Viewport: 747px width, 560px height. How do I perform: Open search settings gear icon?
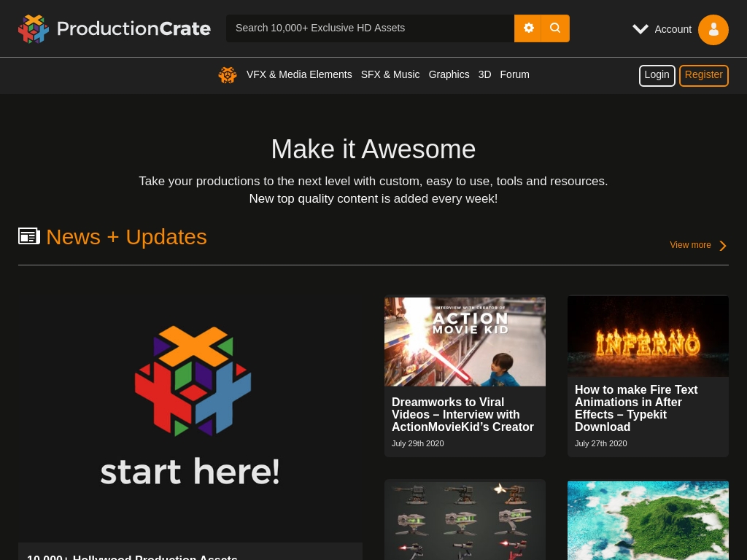(528, 28)
